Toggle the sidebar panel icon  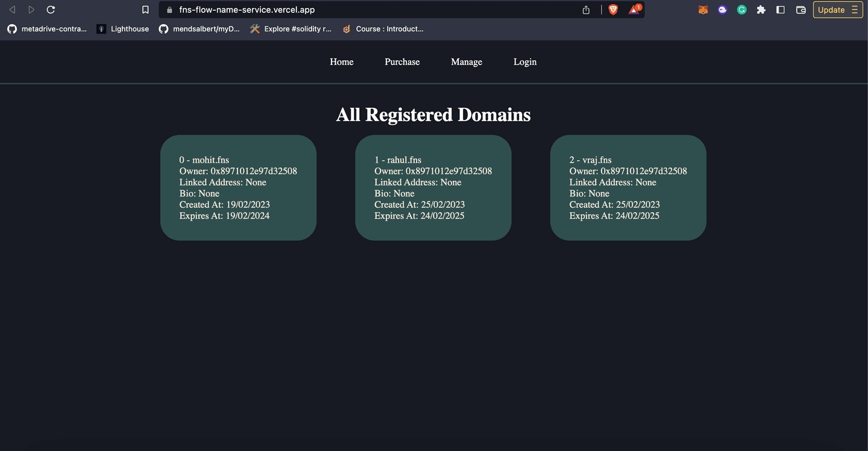click(781, 10)
